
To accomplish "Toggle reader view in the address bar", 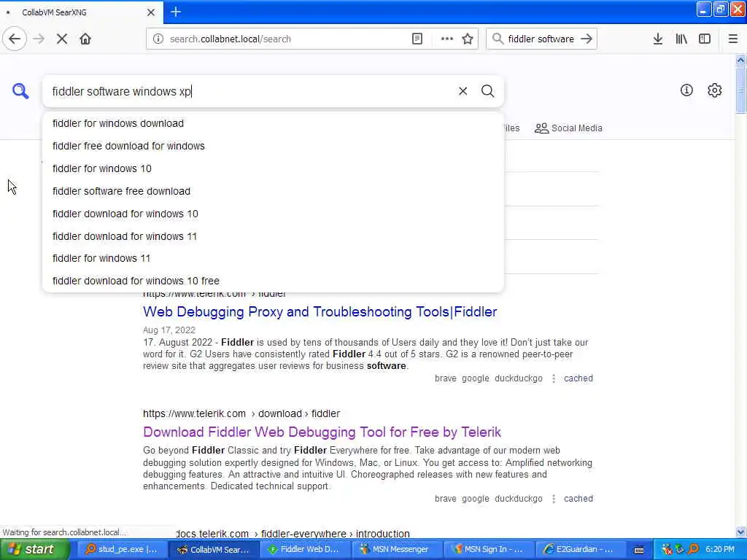I will coord(417,39).
